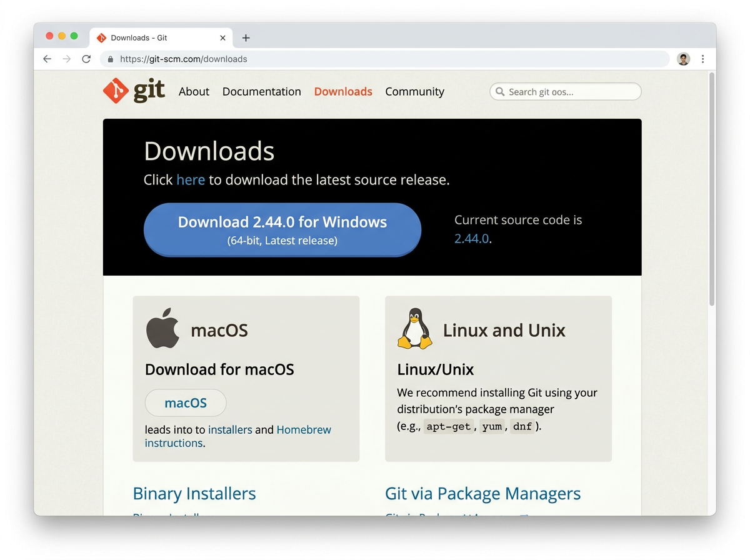This screenshot has height=560, width=750.
Task: Click Download 2.44.0 for Windows button
Action: coord(282,229)
